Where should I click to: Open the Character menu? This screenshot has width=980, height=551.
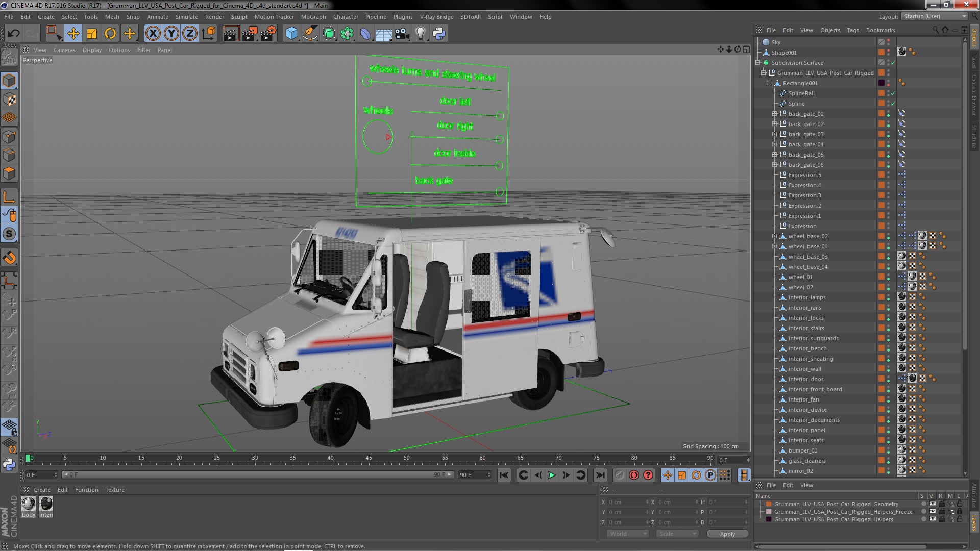[346, 17]
